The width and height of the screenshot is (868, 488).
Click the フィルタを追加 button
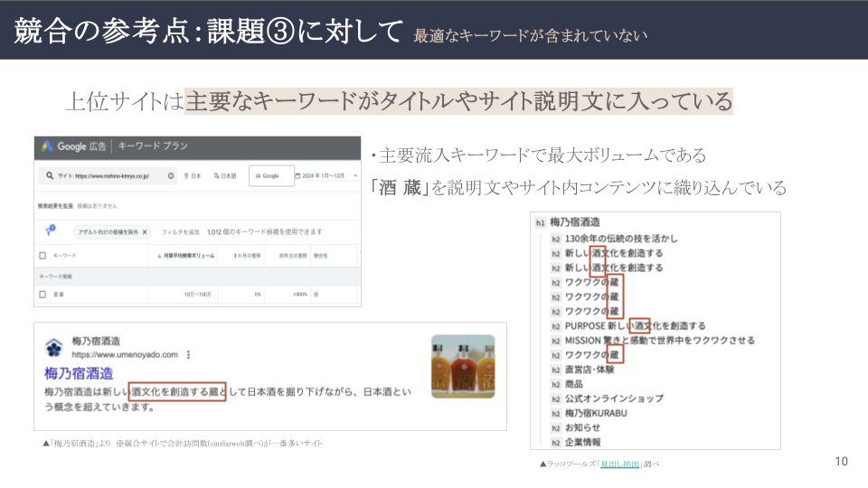point(181,232)
